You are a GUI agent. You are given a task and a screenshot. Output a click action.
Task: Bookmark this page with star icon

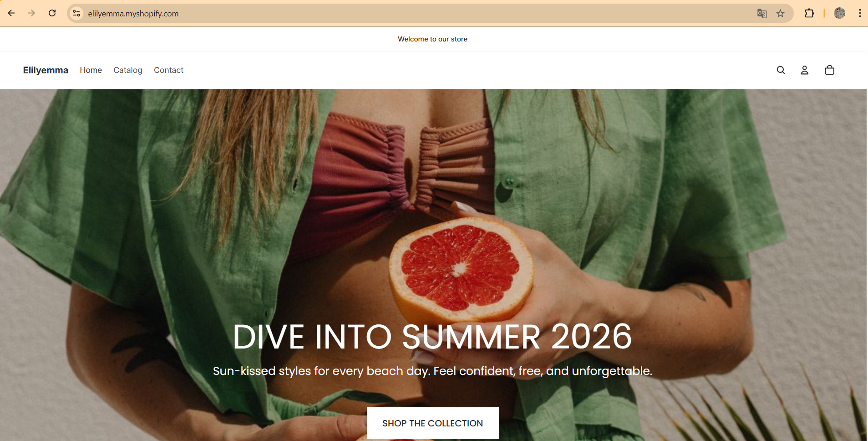[x=781, y=13]
